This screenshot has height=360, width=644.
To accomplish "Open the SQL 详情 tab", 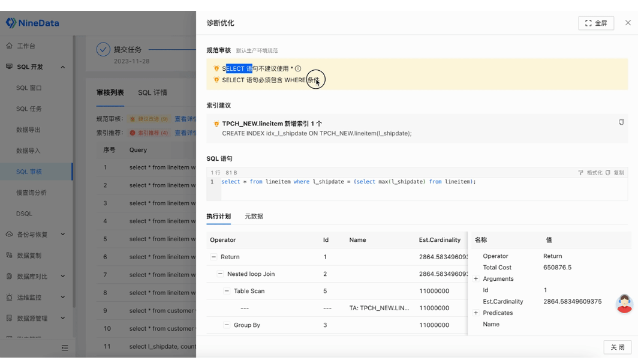I will coord(152,92).
